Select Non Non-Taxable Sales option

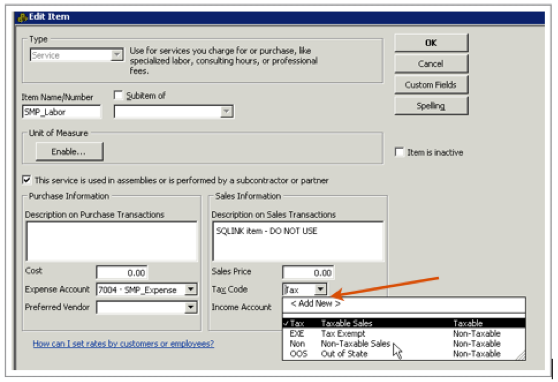click(x=404, y=344)
